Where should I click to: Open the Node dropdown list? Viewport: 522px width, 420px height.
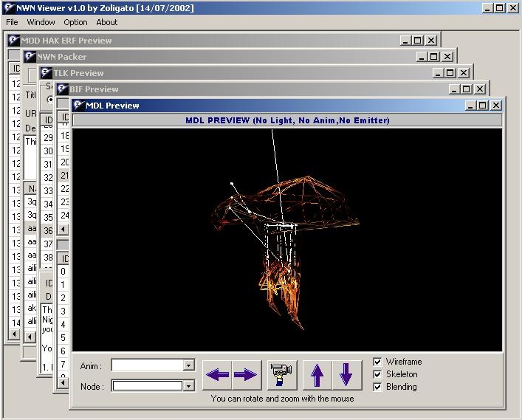point(189,385)
